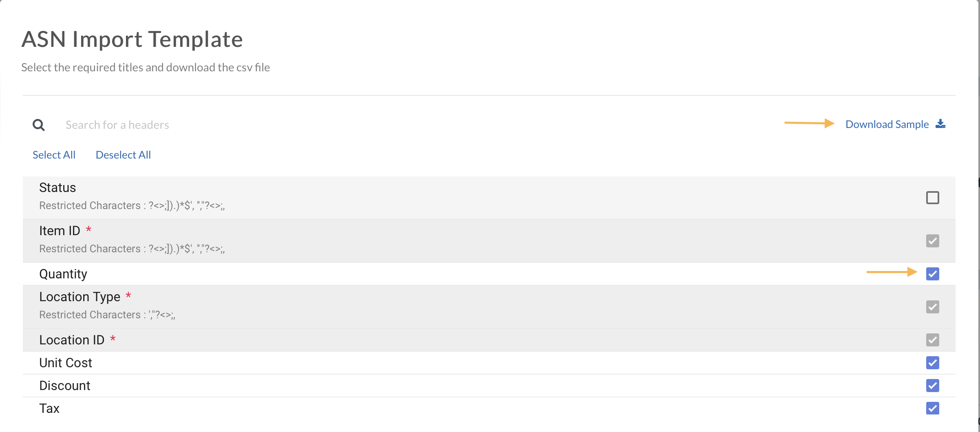Click the Tax row label
The width and height of the screenshot is (980, 432).
(x=49, y=408)
